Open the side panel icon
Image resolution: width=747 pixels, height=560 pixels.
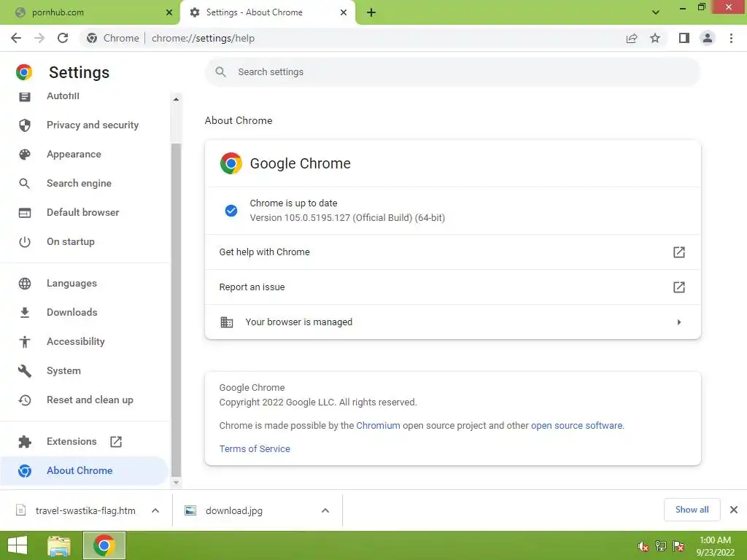click(x=684, y=38)
